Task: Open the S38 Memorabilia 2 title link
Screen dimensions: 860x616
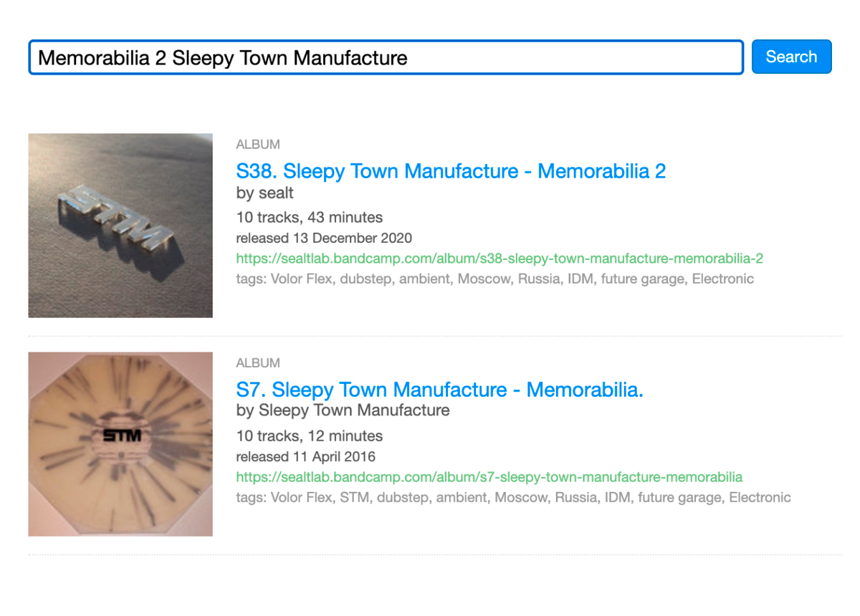Action: pos(451,171)
